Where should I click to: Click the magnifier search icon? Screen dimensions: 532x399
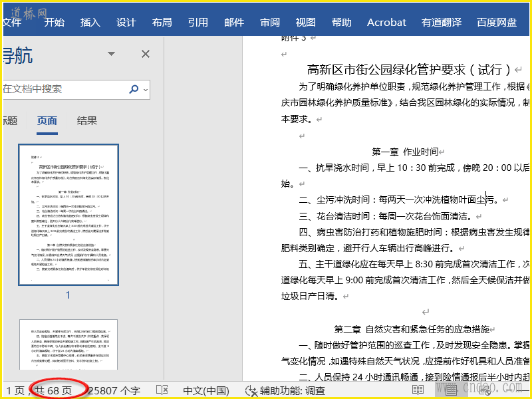pos(134,89)
